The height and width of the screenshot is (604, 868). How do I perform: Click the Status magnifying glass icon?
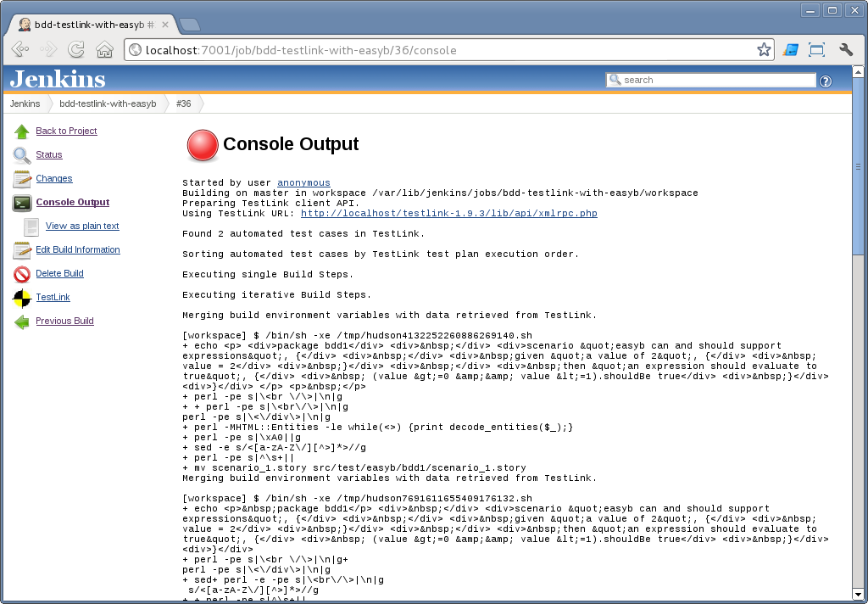pos(22,155)
